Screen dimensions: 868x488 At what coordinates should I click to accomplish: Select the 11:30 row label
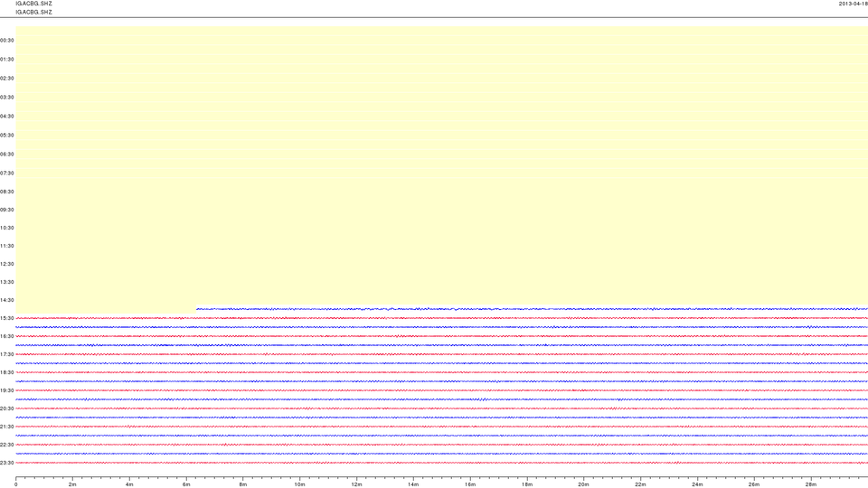click(x=7, y=246)
